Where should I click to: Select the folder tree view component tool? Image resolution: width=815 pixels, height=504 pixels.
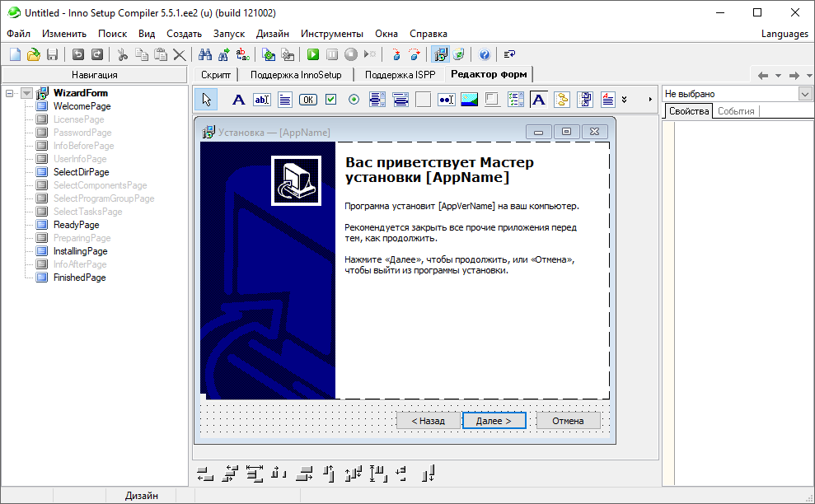click(x=562, y=100)
